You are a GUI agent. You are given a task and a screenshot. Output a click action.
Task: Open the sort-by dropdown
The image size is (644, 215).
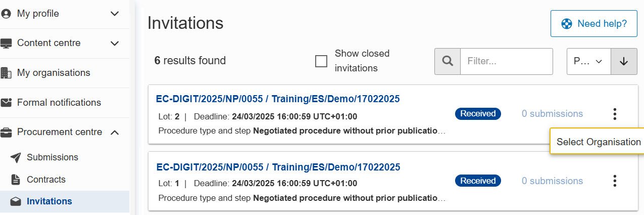click(588, 61)
